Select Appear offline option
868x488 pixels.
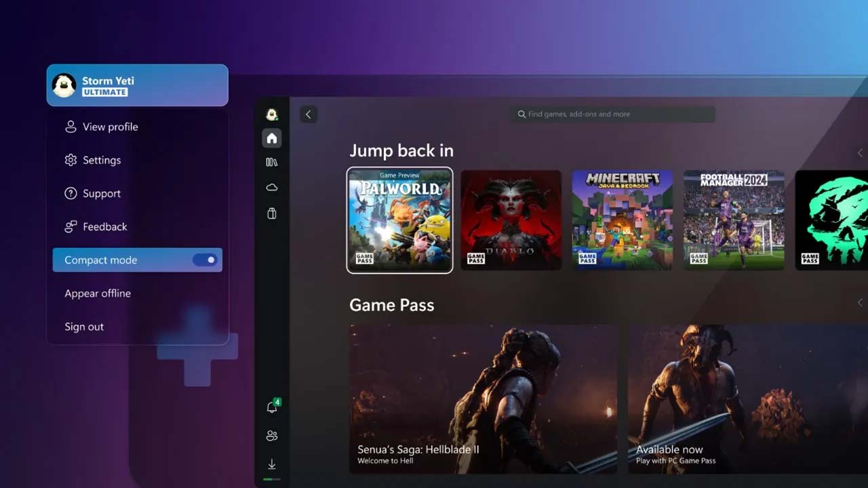[x=98, y=293]
